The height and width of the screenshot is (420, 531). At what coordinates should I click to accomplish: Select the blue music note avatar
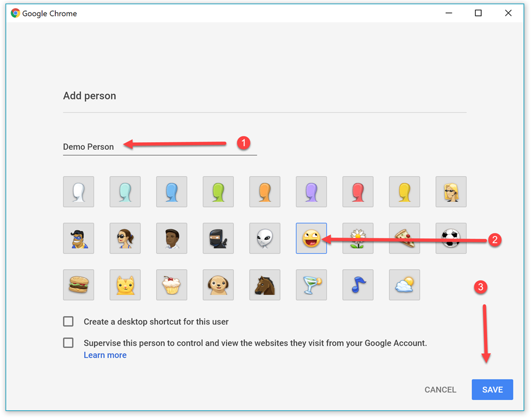coord(358,285)
